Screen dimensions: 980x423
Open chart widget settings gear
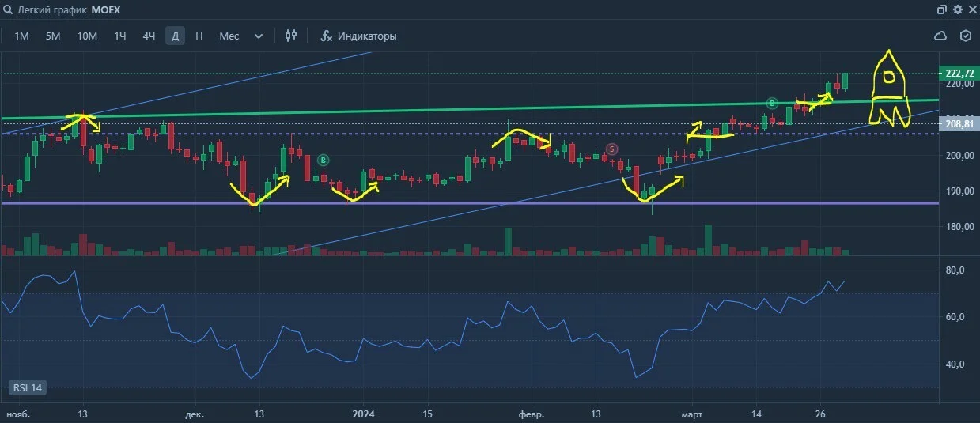[957, 9]
